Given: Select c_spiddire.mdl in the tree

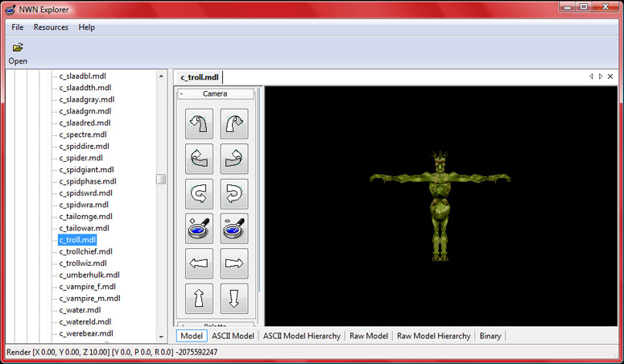Looking at the screenshot, I should pos(84,146).
